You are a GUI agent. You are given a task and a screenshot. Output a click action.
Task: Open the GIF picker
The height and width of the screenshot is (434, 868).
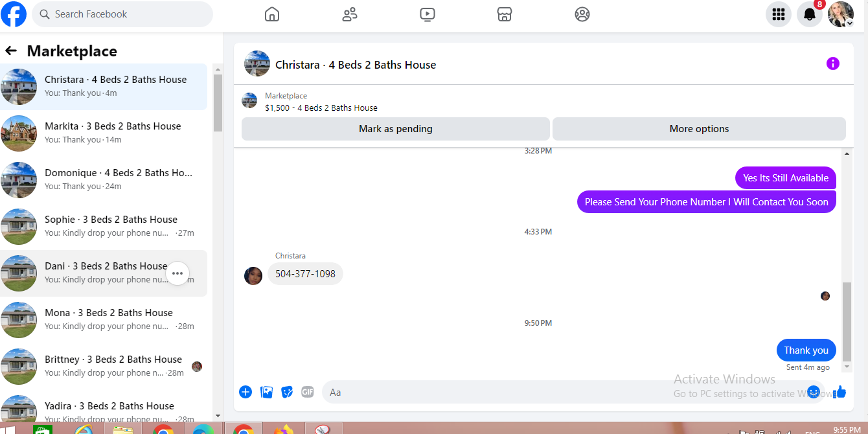[x=308, y=392]
